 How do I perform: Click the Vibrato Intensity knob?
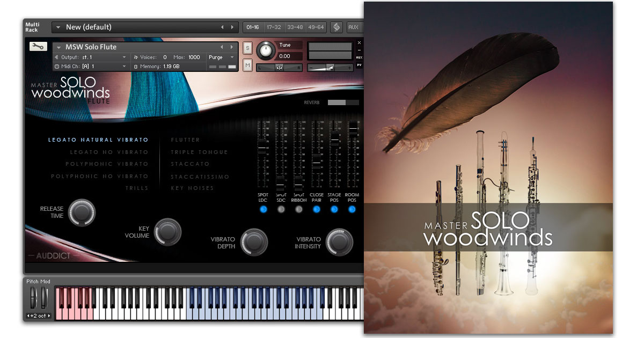click(x=339, y=242)
